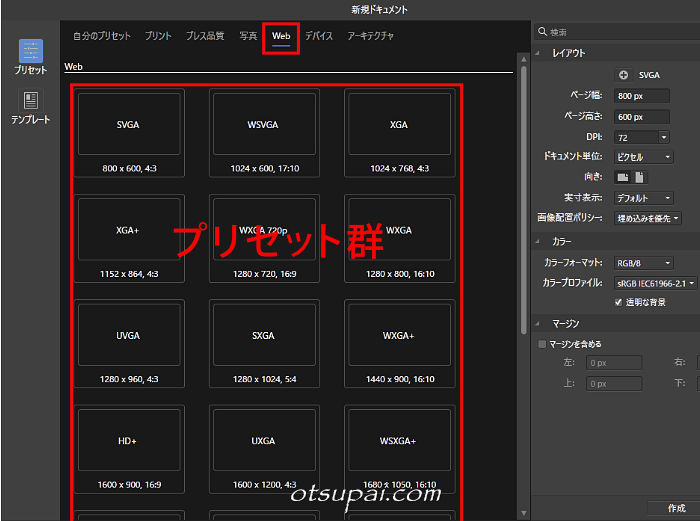Click the 作成 button
The height and width of the screenshot is (521, 700).
(x=676, y=508)
